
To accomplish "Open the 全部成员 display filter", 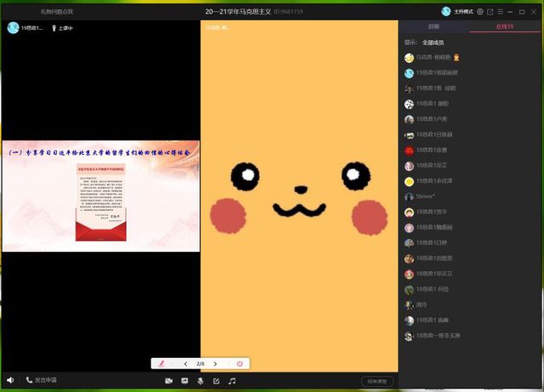I will [433, 43].
